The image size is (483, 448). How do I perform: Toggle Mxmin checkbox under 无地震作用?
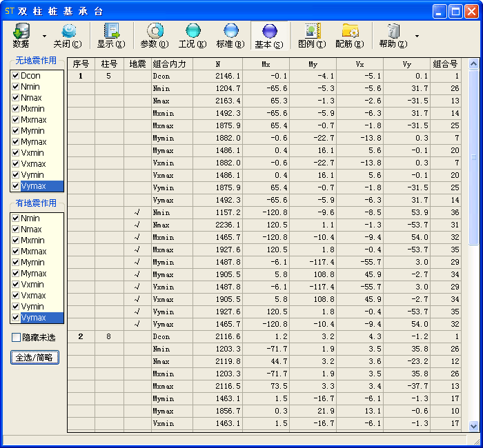[x=15, y=109]
